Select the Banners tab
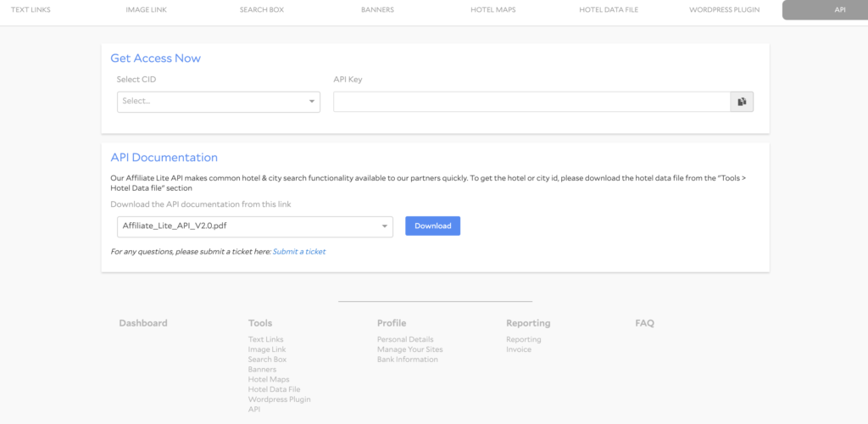Viewport: 868px width, 424px height. pos(377,10)
